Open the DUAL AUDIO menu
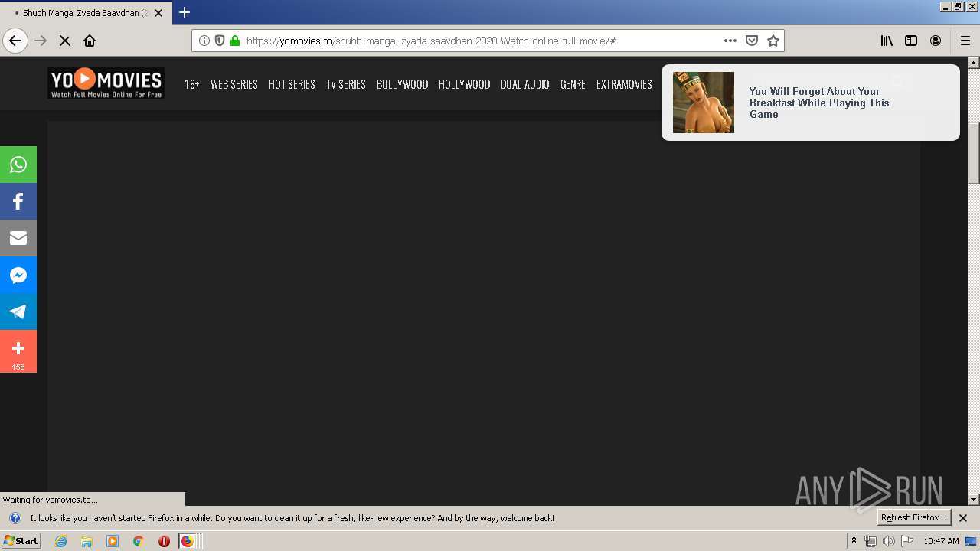980x551 pixels. tap(525, 84)
